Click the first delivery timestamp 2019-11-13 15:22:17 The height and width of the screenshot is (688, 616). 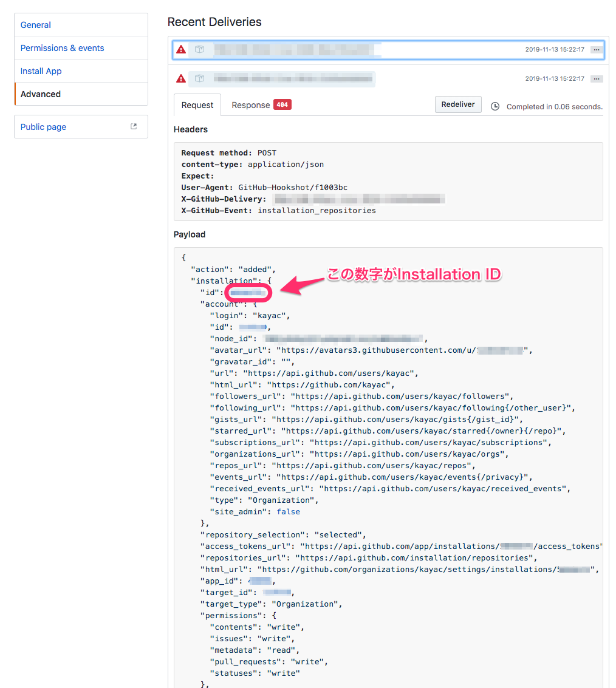point(555,50)
